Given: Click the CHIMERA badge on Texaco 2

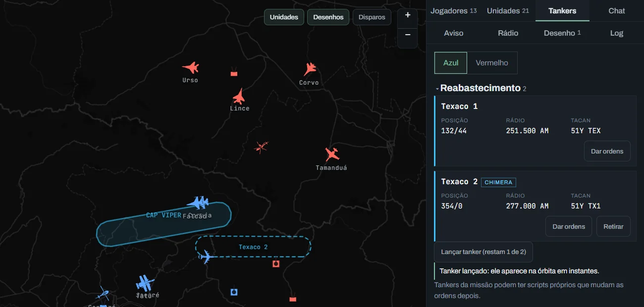Looking at the screenshot, I should pos(498,182).
